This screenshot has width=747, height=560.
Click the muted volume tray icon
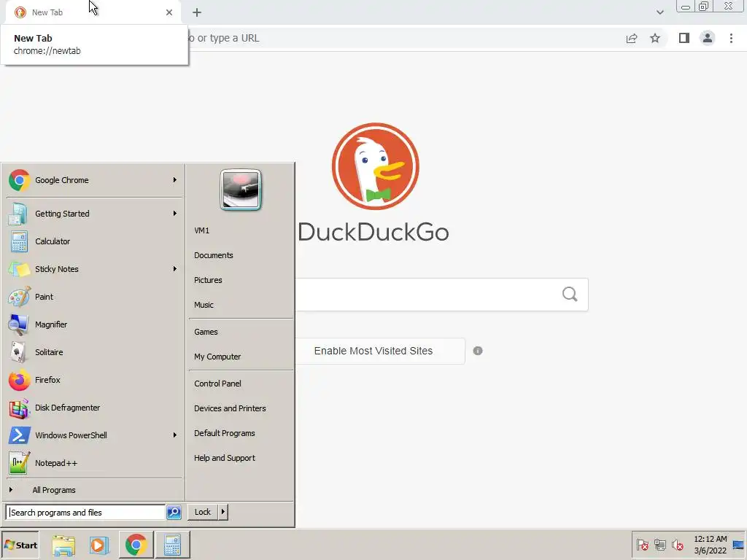678,545
